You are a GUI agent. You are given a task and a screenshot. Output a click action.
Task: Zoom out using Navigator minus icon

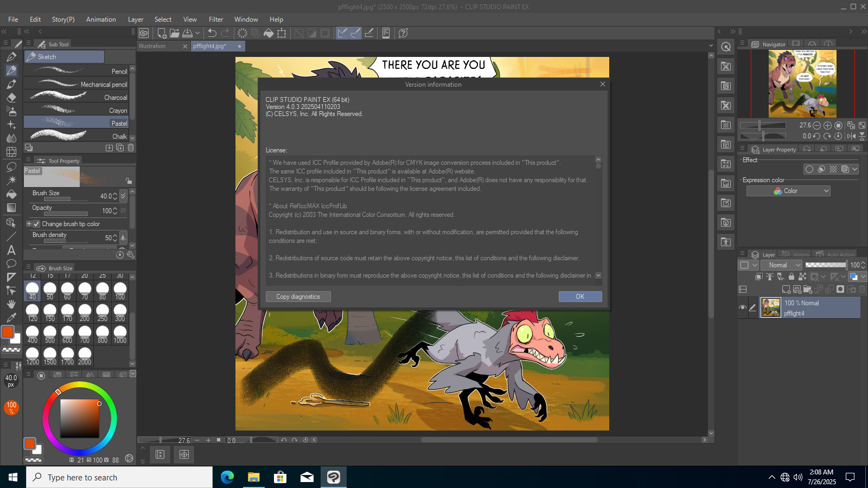[x=817, y=125]
